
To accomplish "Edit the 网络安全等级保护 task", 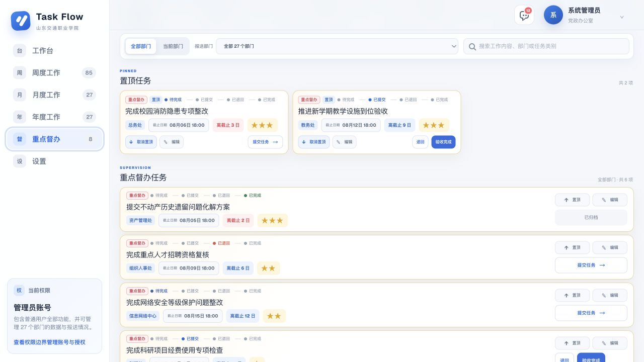I will tap(610, 296).
